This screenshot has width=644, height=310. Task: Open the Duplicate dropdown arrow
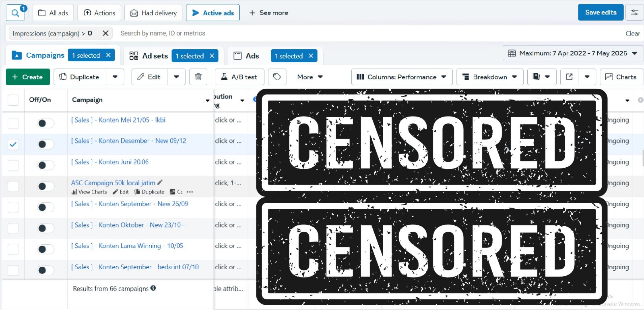point(115,77)
